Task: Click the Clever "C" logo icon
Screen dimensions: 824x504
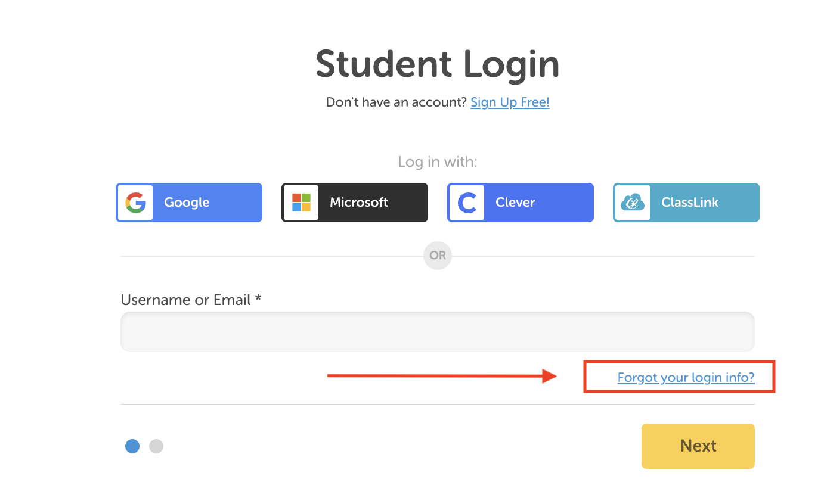Action: 466,203
